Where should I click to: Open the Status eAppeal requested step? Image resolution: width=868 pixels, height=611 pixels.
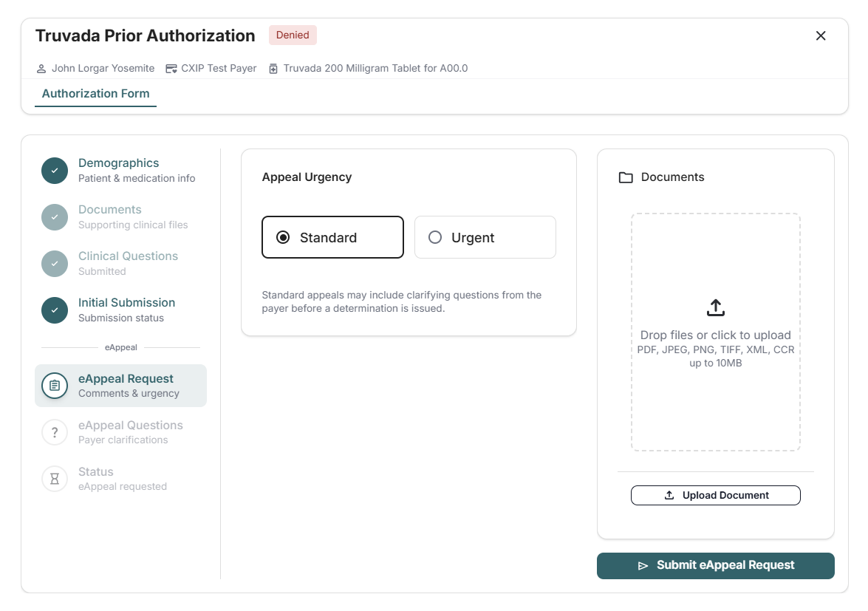click(120, 479)
